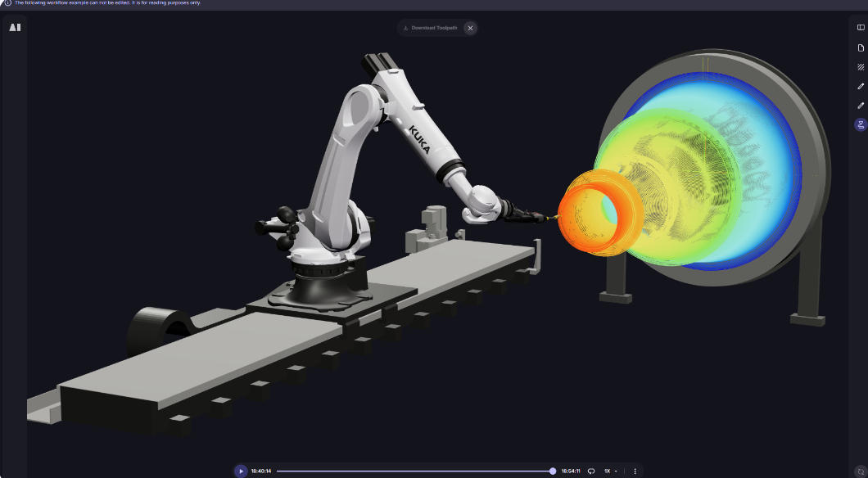Click the 18:54:11 total duration label
868x478 pixels.
571,471
